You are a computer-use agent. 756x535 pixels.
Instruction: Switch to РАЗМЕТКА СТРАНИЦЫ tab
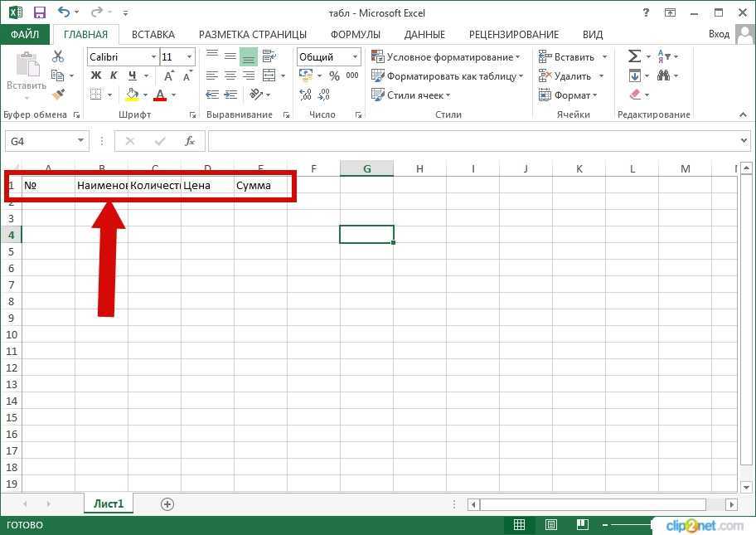point(253,34)
